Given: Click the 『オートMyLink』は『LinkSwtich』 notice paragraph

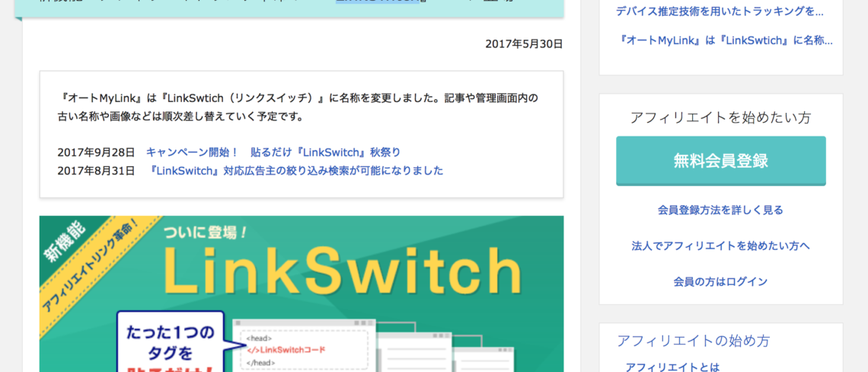Looking at the screenshot, I should (x=297, y=107).
